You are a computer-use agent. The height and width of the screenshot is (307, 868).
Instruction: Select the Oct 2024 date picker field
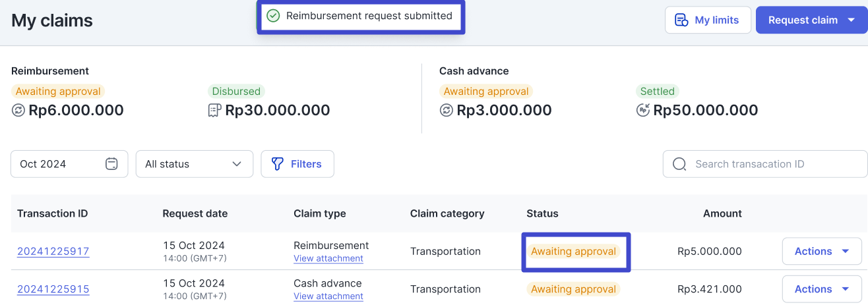[x=69, y=164]
